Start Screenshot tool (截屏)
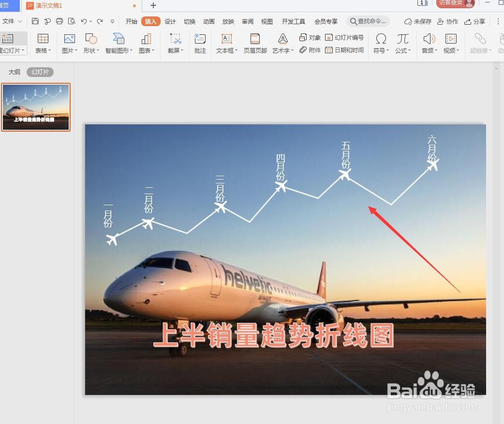The image size is (504, 424). 176,43
